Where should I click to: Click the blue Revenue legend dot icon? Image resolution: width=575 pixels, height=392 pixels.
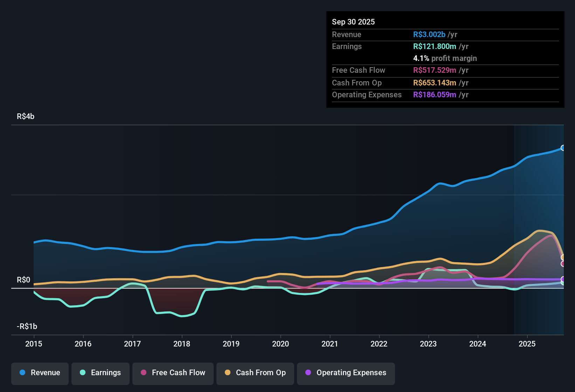tap(22, 373)
